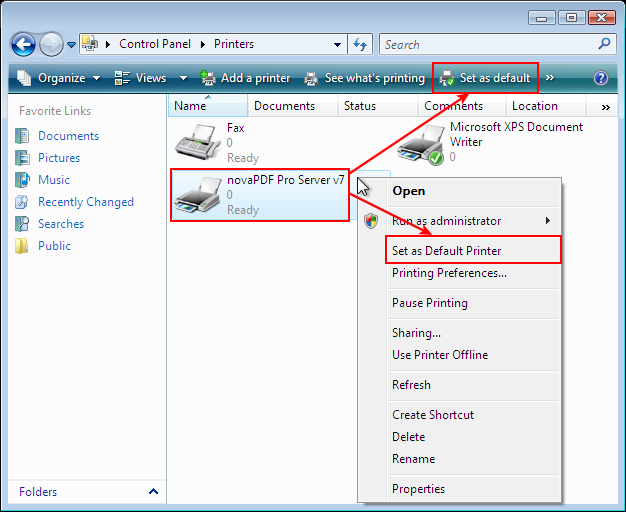This screenshot has height=512, width=626.
Task: Open the Views dropdown arrow
Action: click(x=183, y=78)
